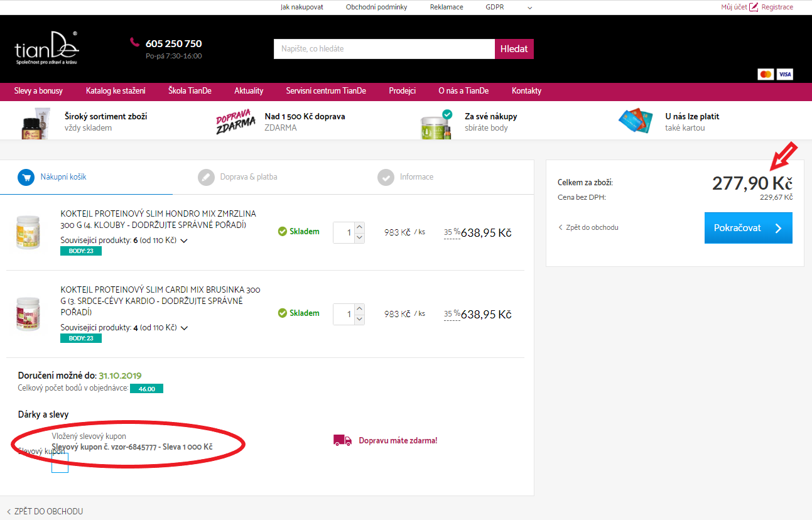
Task: Click the total price 277,90 Kč
Action: click(x=752, y=183)
